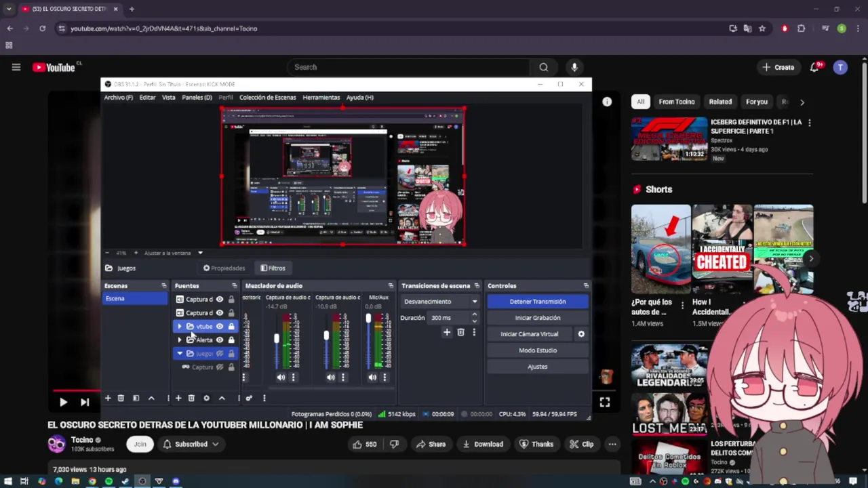Mute the Mic/Aux channel

point(372,378)
